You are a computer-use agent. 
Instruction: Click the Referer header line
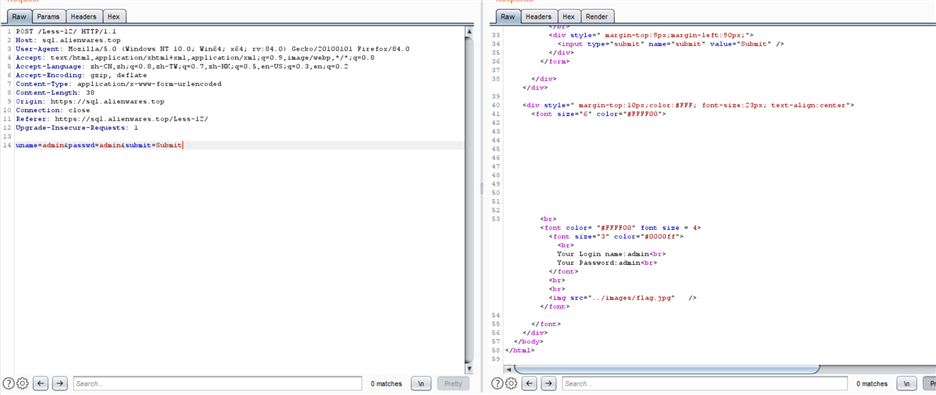pos(112,119)
